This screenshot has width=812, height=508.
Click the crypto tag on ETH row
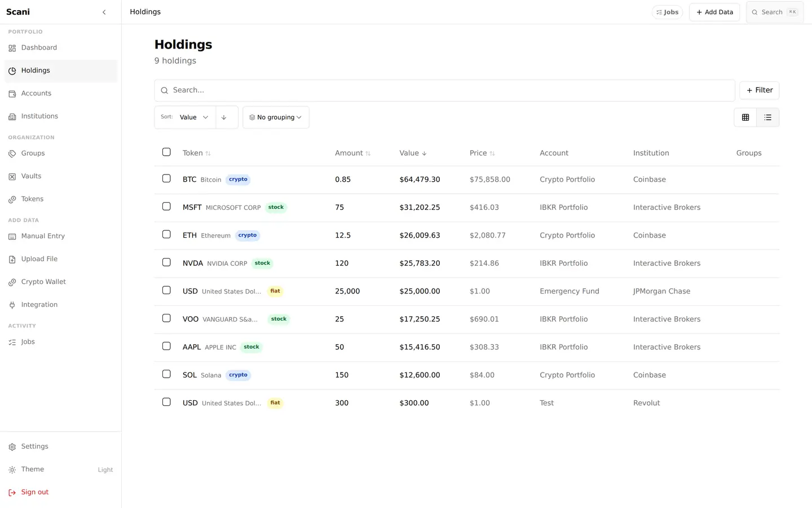coord(248,235)
